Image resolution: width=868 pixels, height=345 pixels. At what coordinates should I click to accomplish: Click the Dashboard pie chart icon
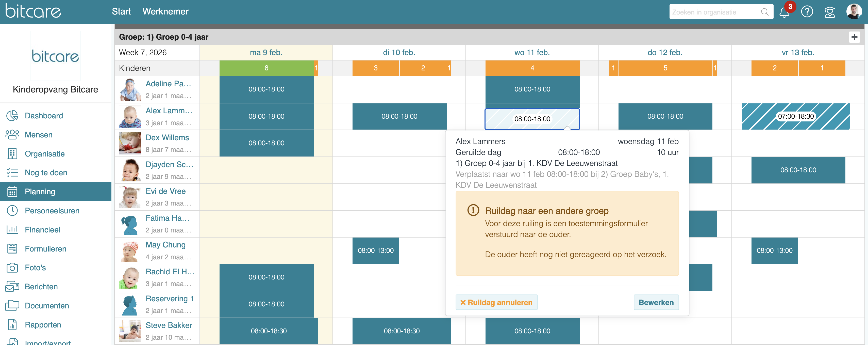12,116
